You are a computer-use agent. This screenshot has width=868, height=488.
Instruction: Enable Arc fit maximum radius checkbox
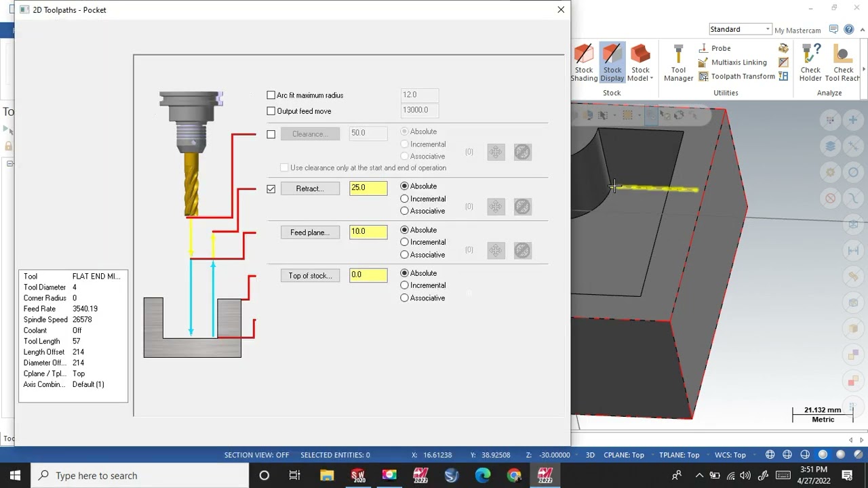pos(271,96)
